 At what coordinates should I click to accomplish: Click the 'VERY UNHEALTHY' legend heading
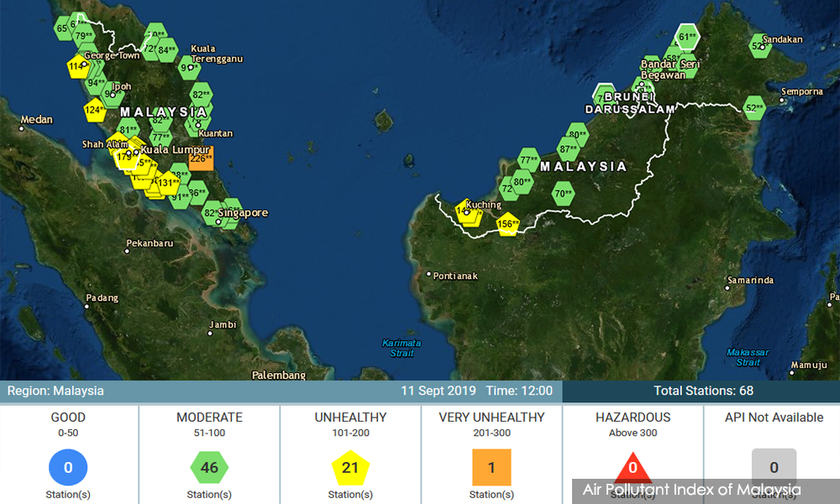[491, 417]
